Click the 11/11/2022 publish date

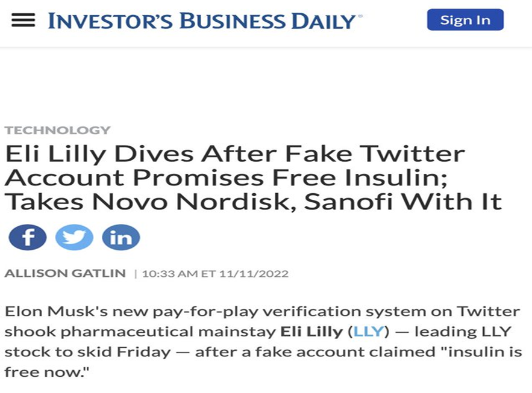(254, 274)
